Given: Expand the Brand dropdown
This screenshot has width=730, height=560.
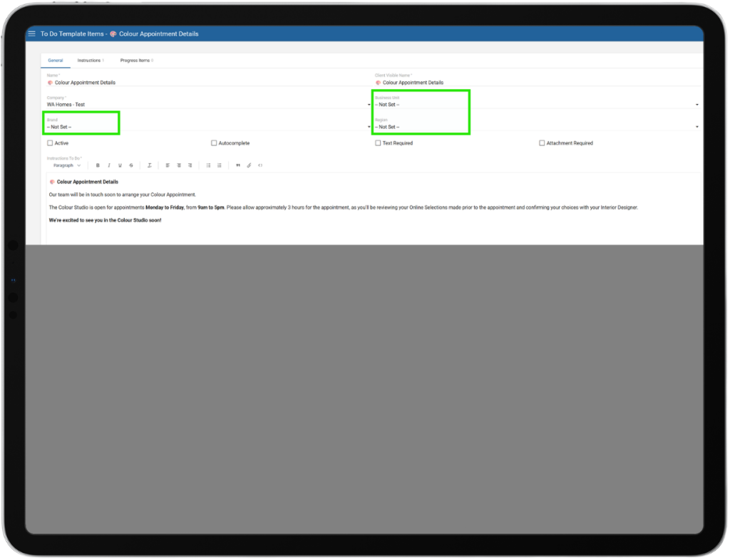Looking at the screenshot, I should point(207,127).
